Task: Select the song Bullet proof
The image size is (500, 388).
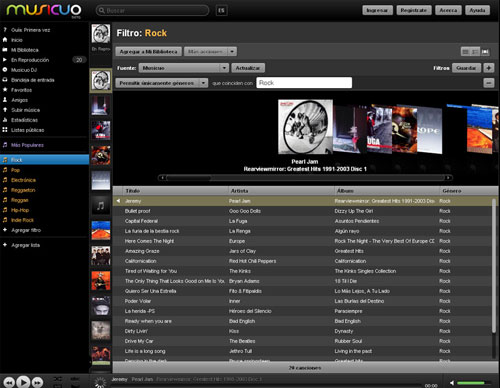Action: click(x=137, y=211)
